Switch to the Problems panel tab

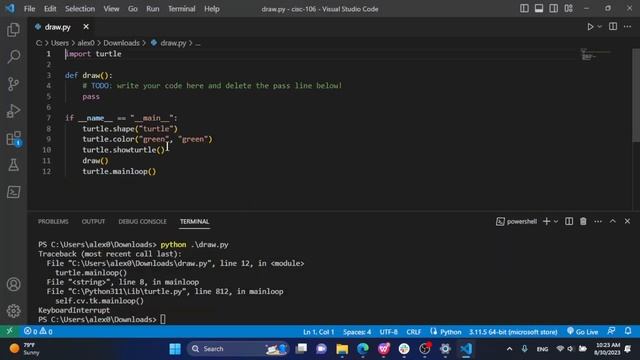[x=53, y=221]
